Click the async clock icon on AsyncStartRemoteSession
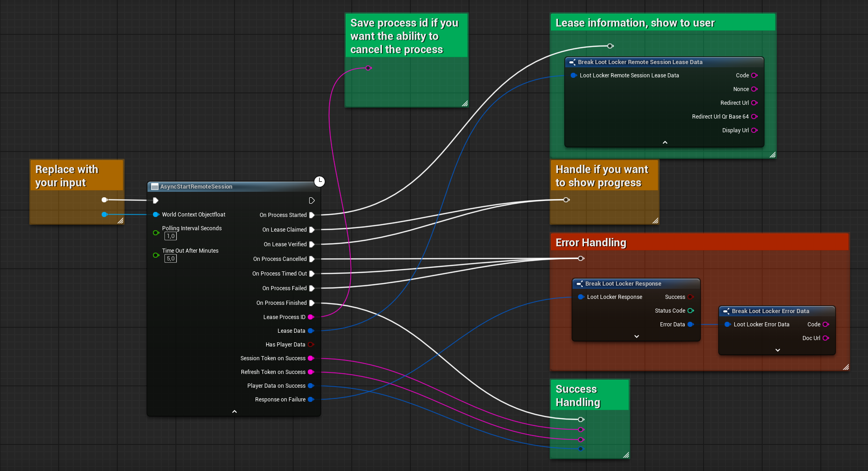Screen dimensions: 868x471 pyautogui.click(x=319, y=182)
